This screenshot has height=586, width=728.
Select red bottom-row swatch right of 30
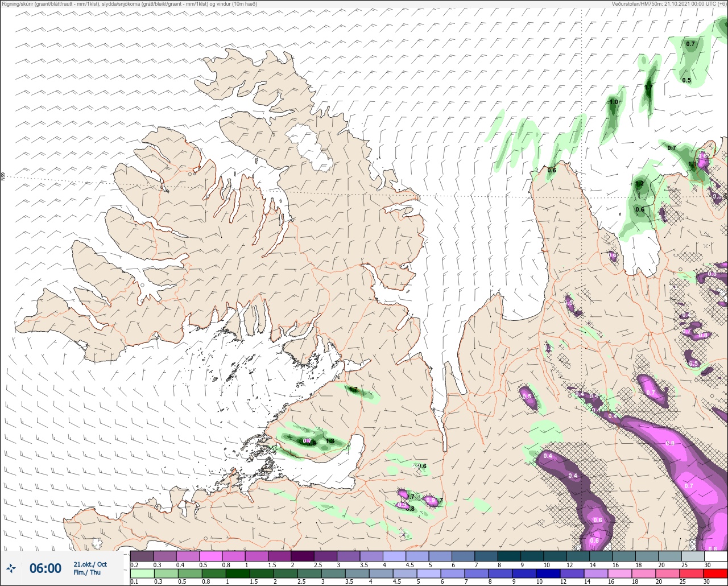[715, 573]
